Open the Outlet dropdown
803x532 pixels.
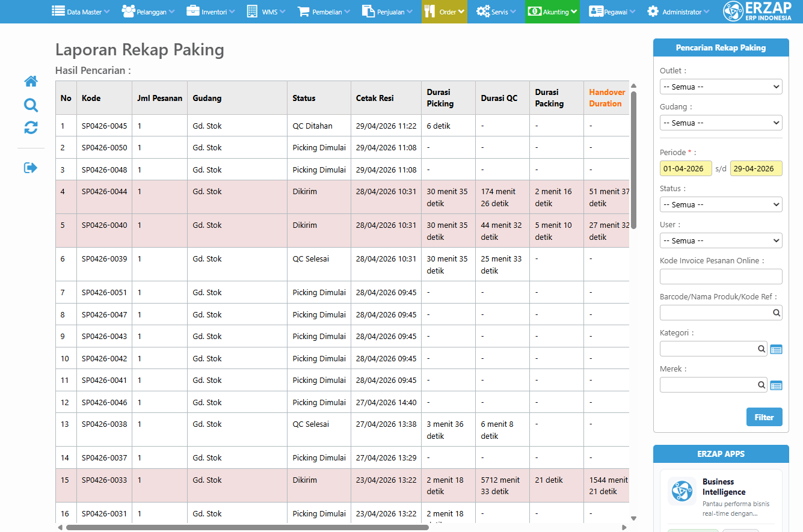(x=721, y=87)
